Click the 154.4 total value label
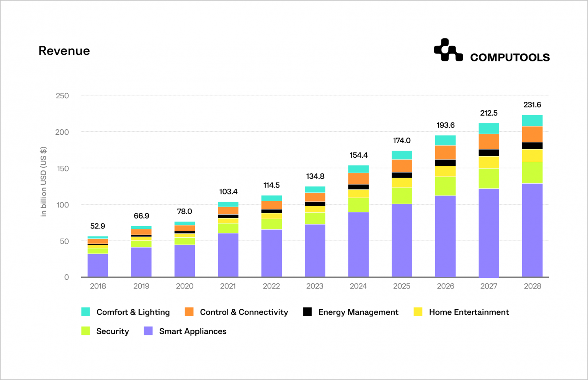Screen dimensions: 588x380 [359, 155]
